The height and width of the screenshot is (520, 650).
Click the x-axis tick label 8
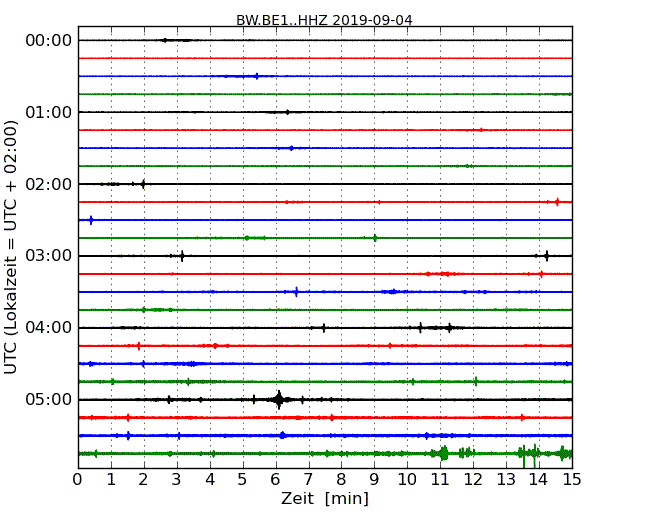pyautogui.click(x=341, y=480)
